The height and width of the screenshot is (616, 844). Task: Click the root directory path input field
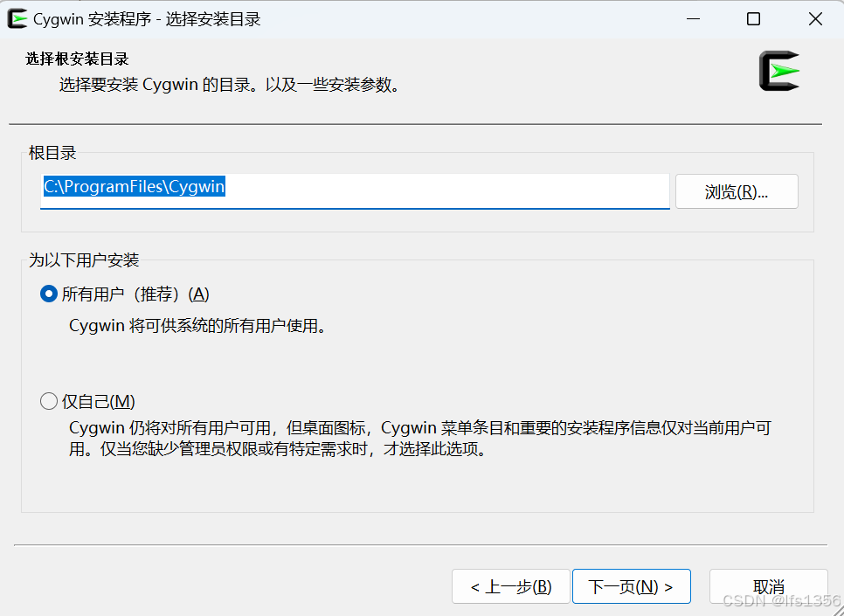pyautogui.click(x=355, y=191)
